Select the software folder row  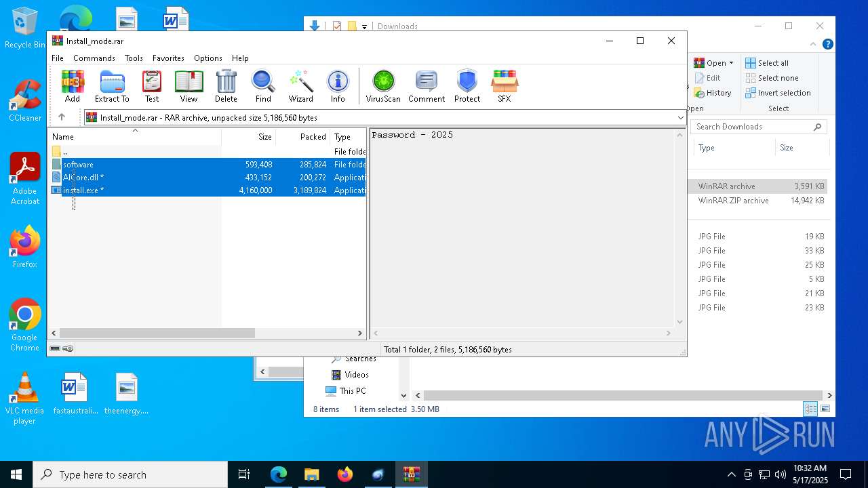208,165
